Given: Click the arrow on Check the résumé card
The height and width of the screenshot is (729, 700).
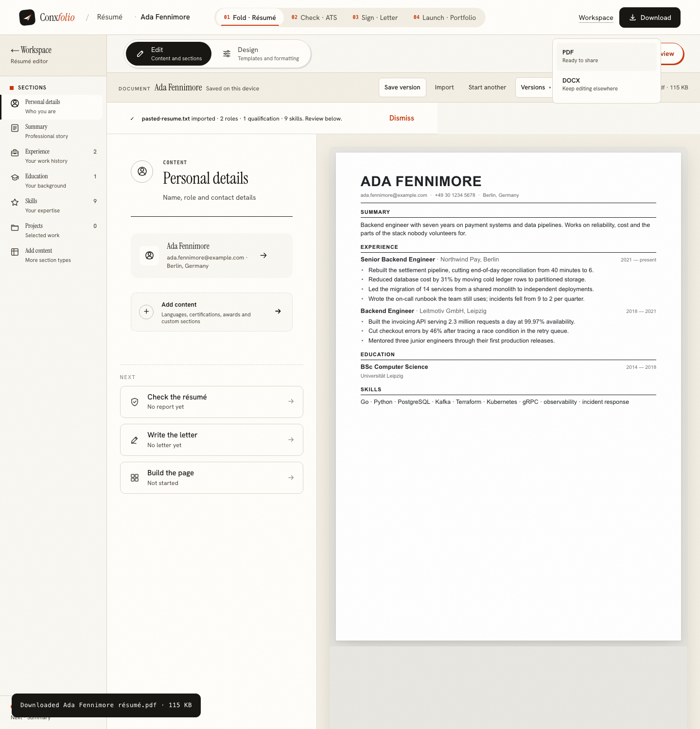Looking at the screenshot, I should click(291, 401).
